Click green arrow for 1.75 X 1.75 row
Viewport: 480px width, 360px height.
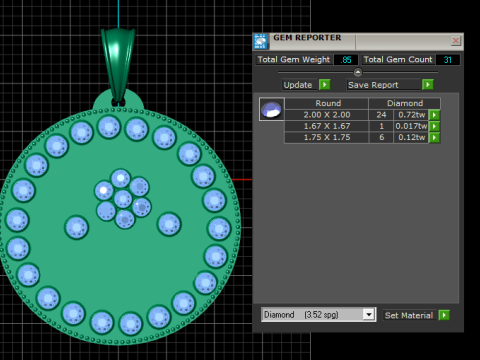click(x=434, y=137)
